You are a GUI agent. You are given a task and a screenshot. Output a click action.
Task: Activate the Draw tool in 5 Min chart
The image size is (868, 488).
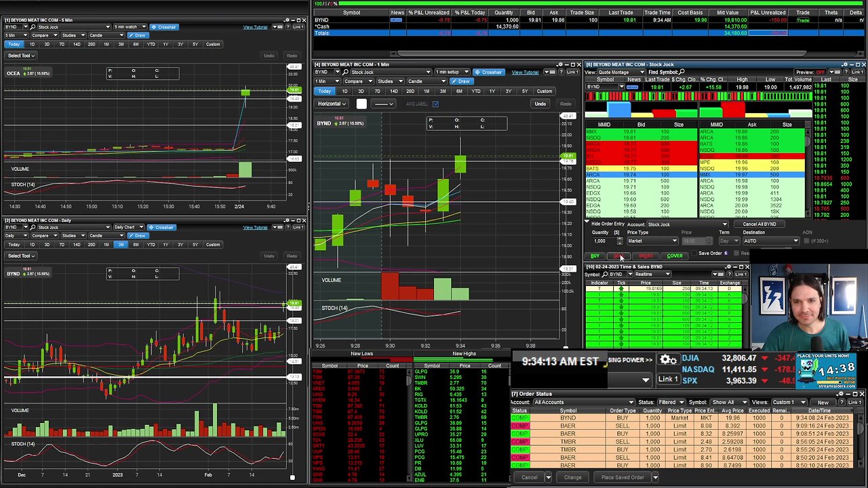tap(137, 35)
